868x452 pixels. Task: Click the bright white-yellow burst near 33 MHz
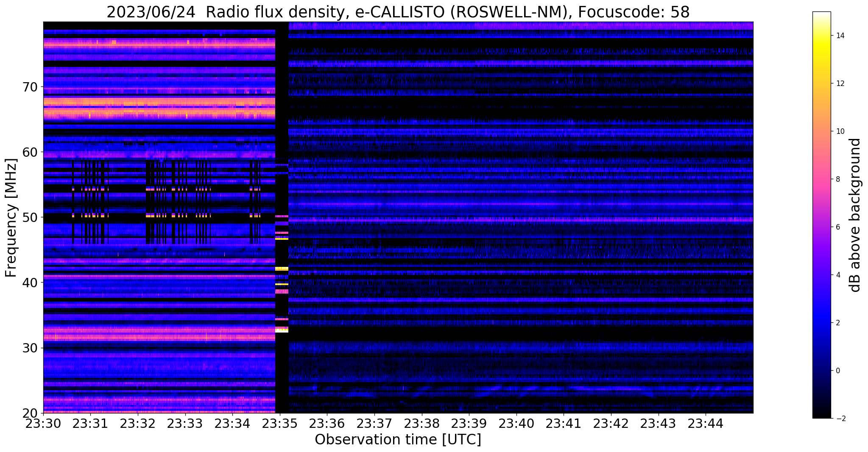(x=282, y=330)
